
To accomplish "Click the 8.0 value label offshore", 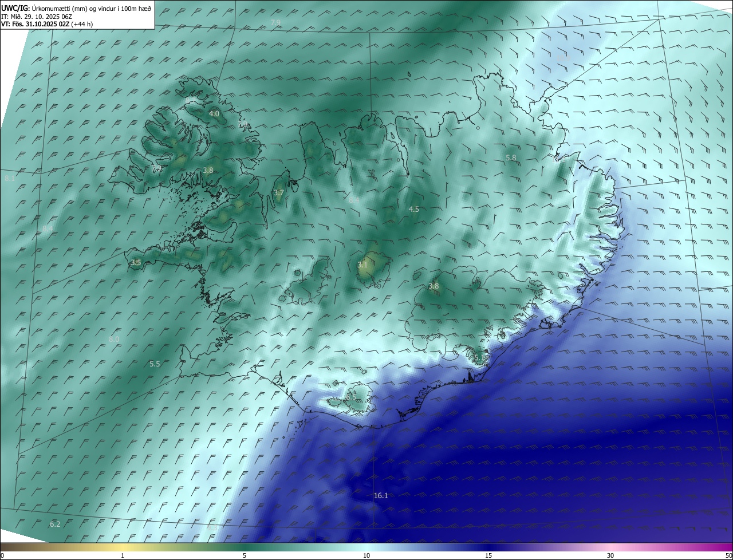I will [114, 339].
